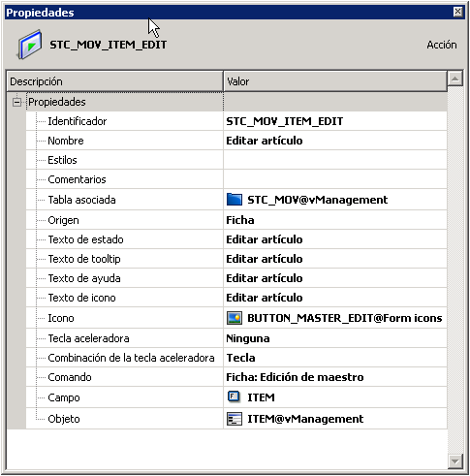Screen dimensions: 470x476
Task: Click the empty Estilos value cell
Action: point(335,160)
